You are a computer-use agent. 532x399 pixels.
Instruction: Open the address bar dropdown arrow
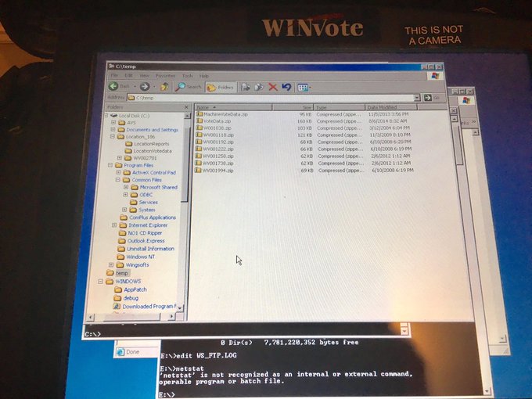click(x=417, y=98)
